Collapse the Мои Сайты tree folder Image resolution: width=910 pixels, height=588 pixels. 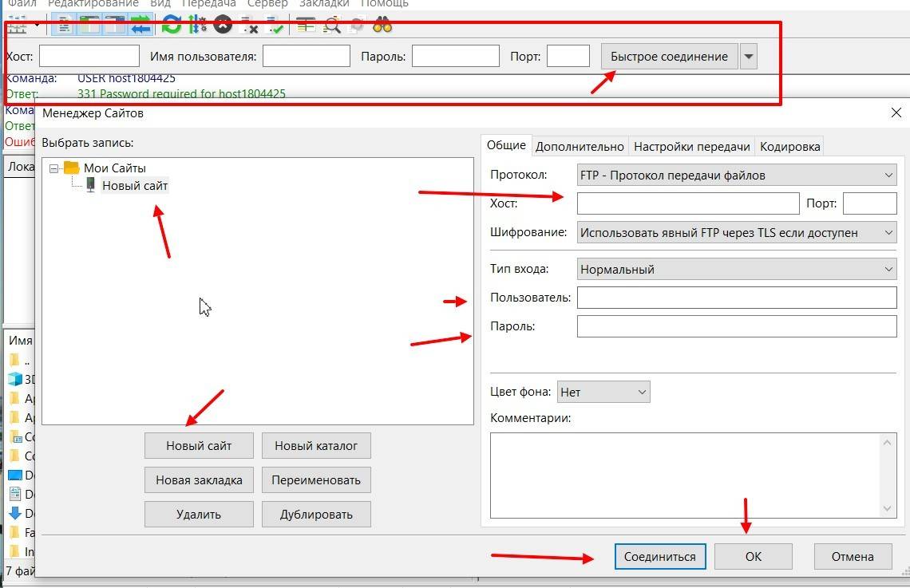click(54, 168)
